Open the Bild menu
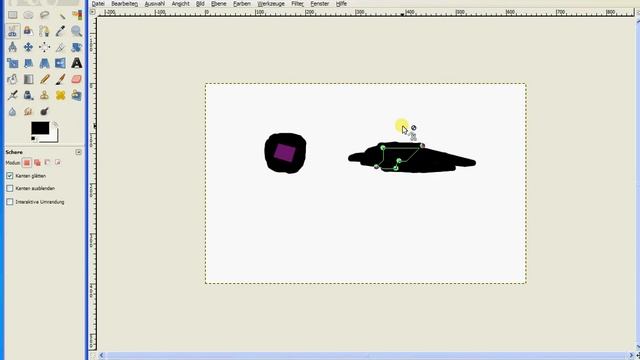This screenshot has width=640, height=360. (x=200, y=4)
